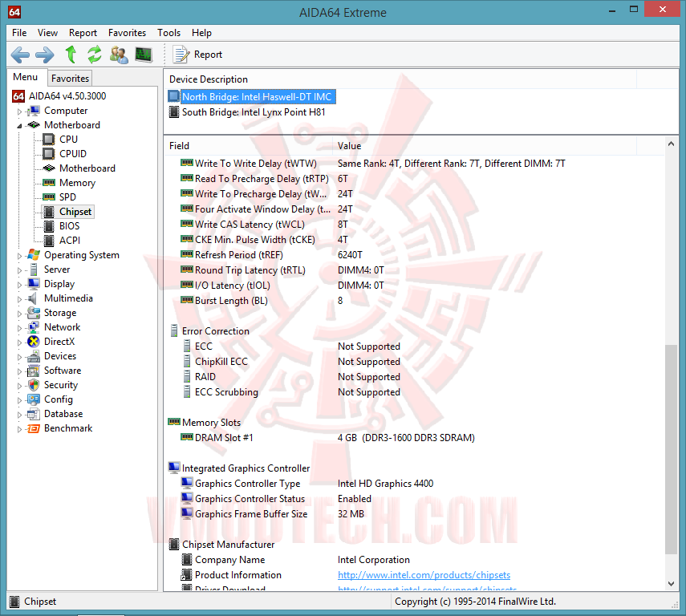
Task: Expand the DirectX tree node
Action: [x=19, y=342]
